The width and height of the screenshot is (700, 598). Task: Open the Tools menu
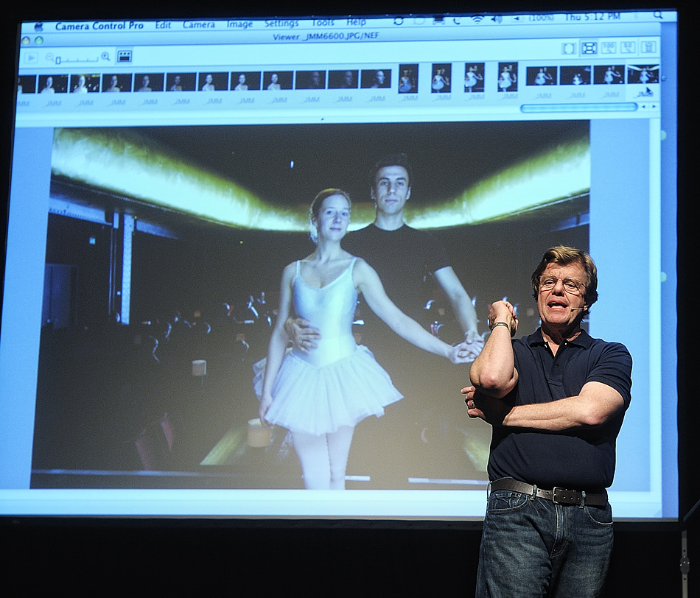tap(322, 23)
